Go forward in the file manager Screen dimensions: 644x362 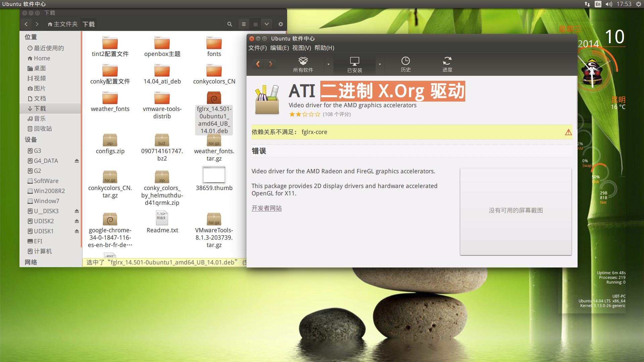click(x=37, y=24)
